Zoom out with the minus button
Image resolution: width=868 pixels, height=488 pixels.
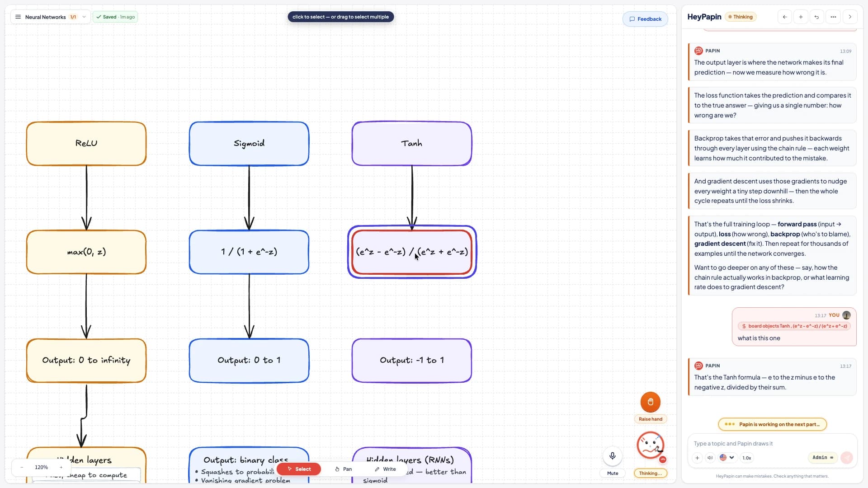point(22,467)
